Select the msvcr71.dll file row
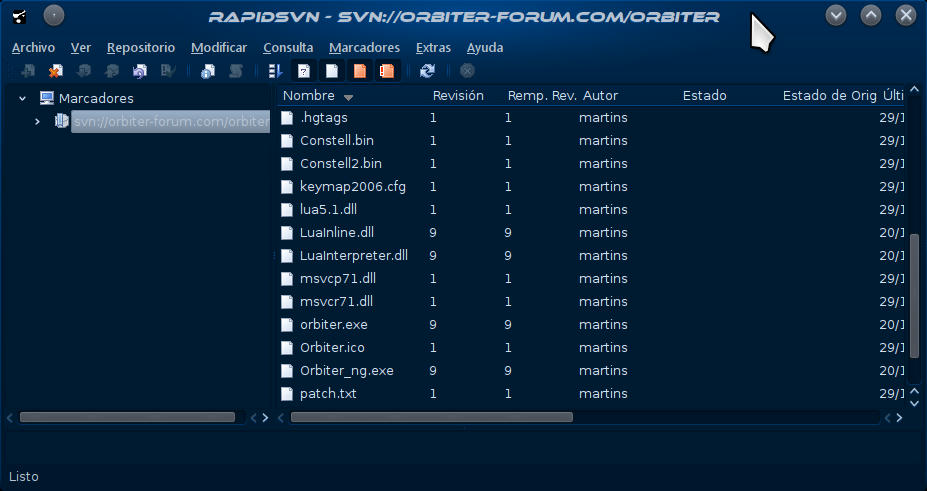 coord(591,301)
